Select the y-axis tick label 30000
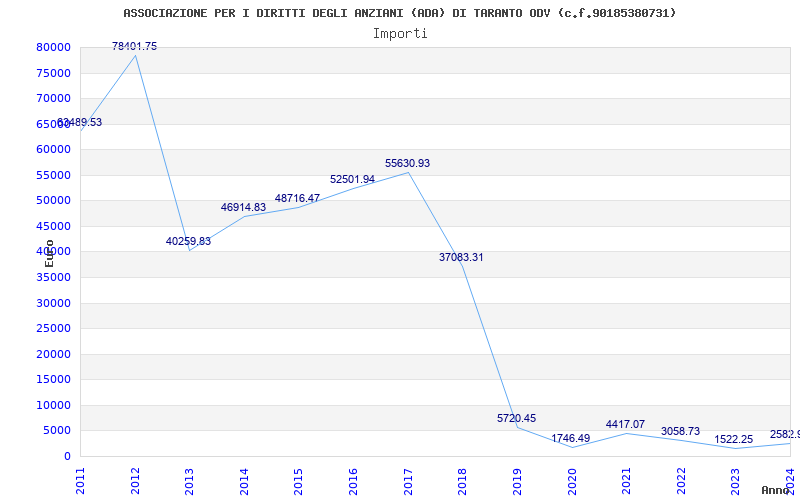800x500 pixels. tap(53, 303)
